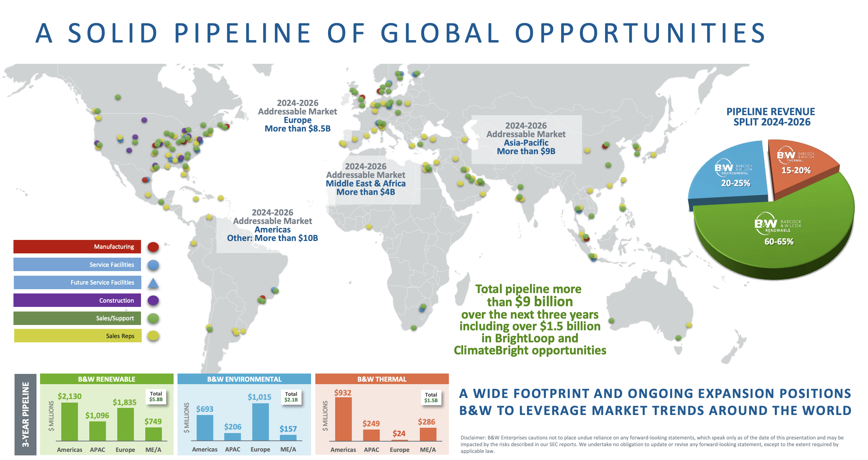Click the 20-25% blue pie slice label

coord(736,183)
